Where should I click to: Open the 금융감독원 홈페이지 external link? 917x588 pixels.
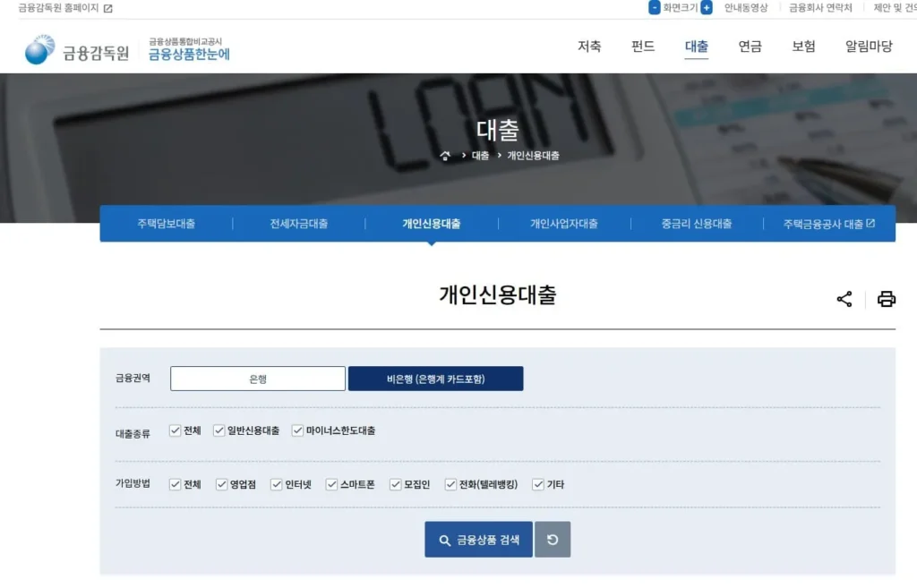tap(64, 8)
